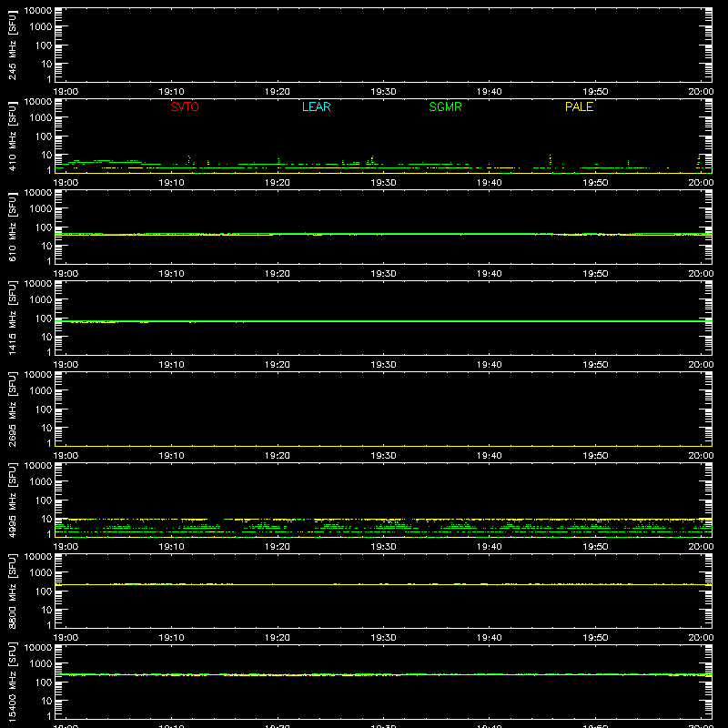Select the 410 MHz [SFU] axis title
Image resolution: width=728 pixels, height=728 pixels.
tap(13, 136)
